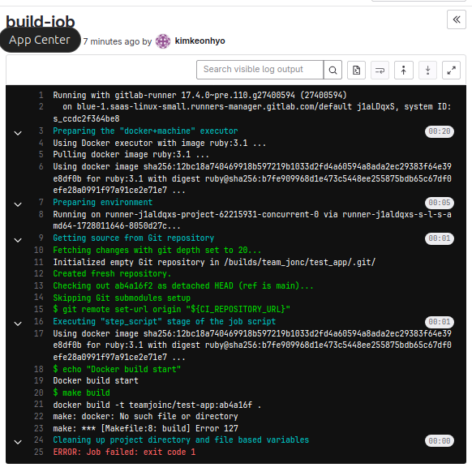The width and height of the screenshot is (472, 476).
Task: Click line number 21 link
Action: click(x=39, y=405)
